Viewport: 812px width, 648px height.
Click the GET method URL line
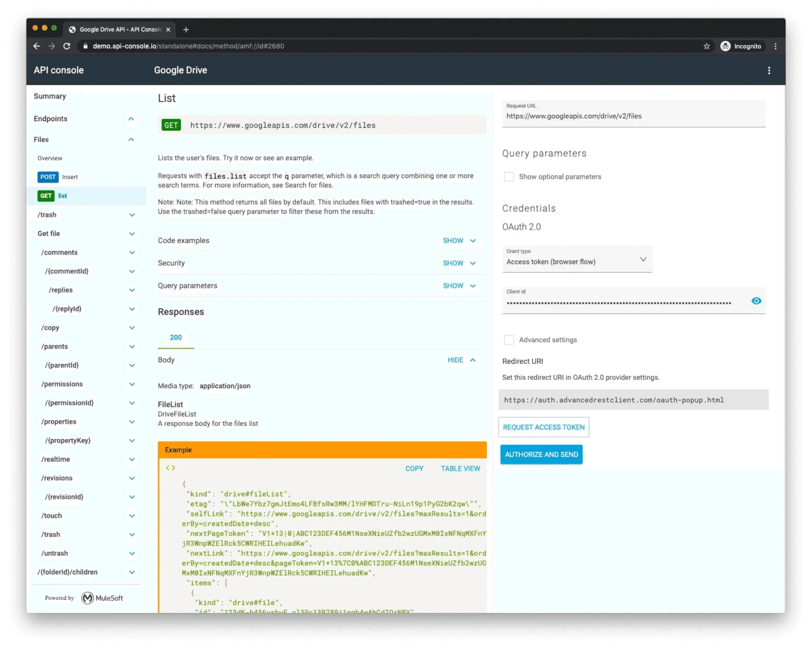tap(322, 125)
